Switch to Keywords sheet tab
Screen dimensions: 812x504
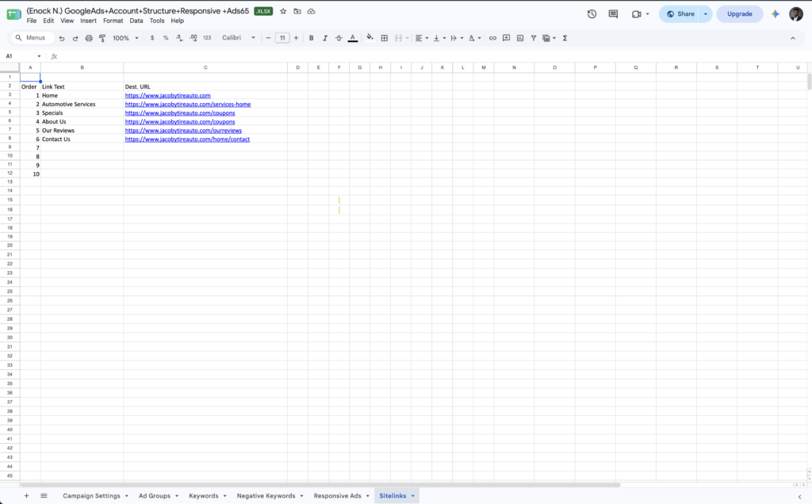(204, 496)
